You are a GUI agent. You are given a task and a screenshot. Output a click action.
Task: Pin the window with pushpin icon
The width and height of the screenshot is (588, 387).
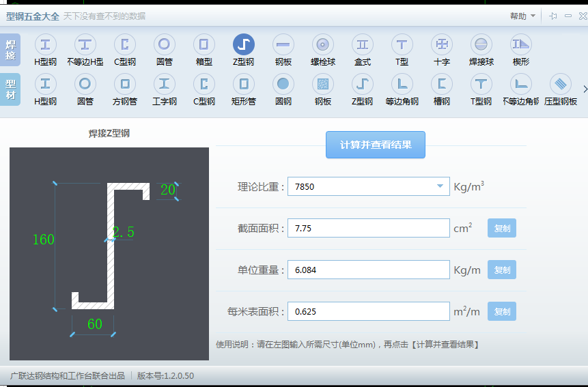(552, 16)
